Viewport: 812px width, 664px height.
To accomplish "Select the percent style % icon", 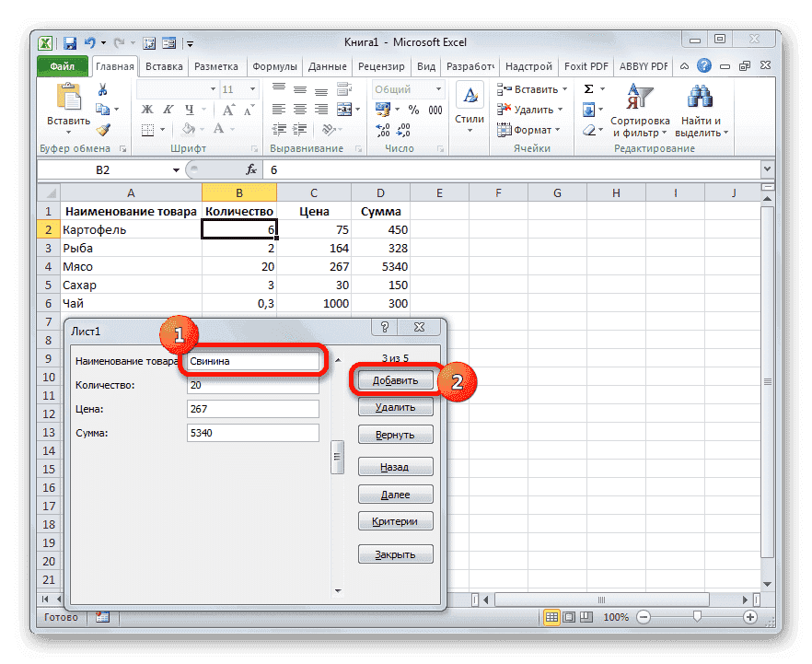I will pyautogui.click(x=413, y=108).
